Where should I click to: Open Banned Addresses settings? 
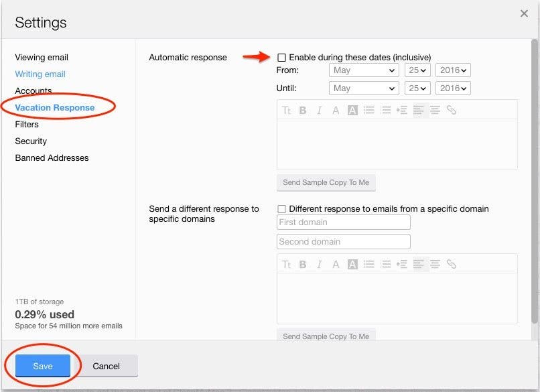click(52, 157)
